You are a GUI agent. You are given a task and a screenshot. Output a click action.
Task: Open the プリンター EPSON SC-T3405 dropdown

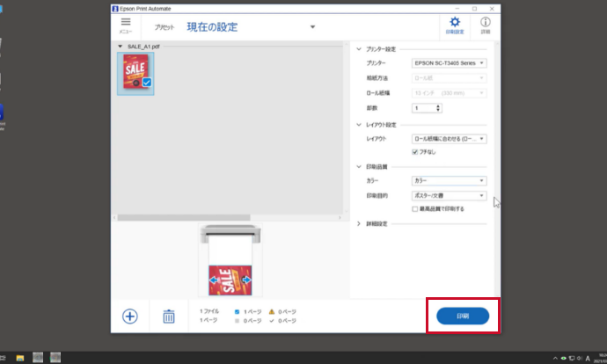pos(449,63)
